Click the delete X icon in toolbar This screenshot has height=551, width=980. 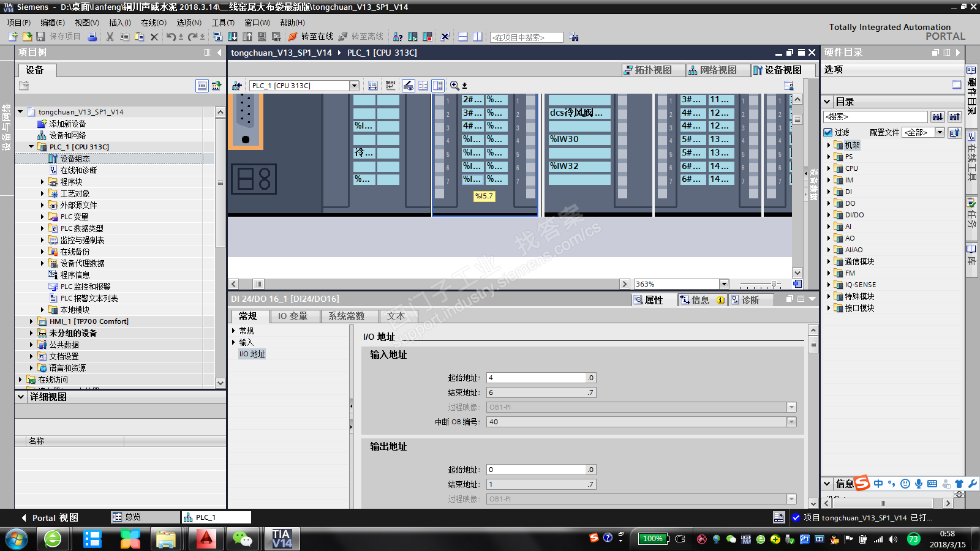tap(154, 37)
